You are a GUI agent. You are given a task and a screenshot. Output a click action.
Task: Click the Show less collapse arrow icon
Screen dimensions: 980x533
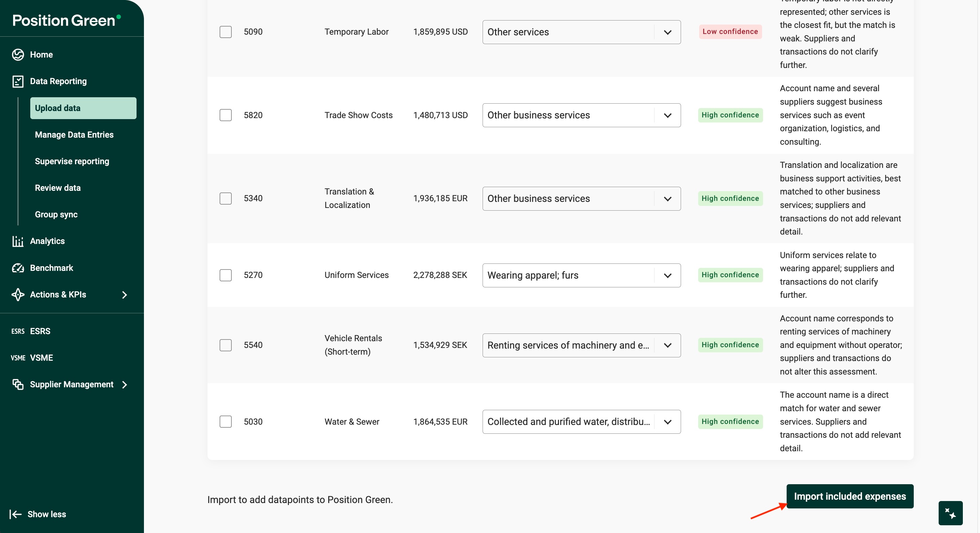(x=15, y=514)
